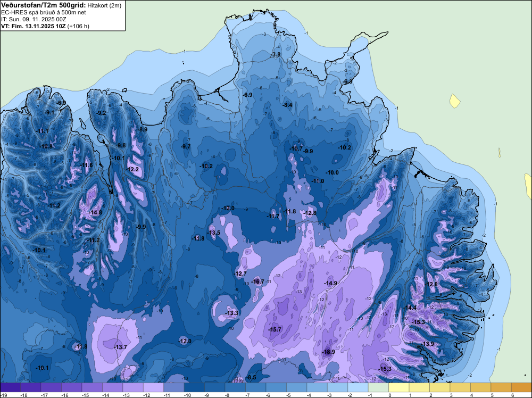Click the '0' label on the legend
532x398 pixels.
pyautogui.click(x=390, y=395)
